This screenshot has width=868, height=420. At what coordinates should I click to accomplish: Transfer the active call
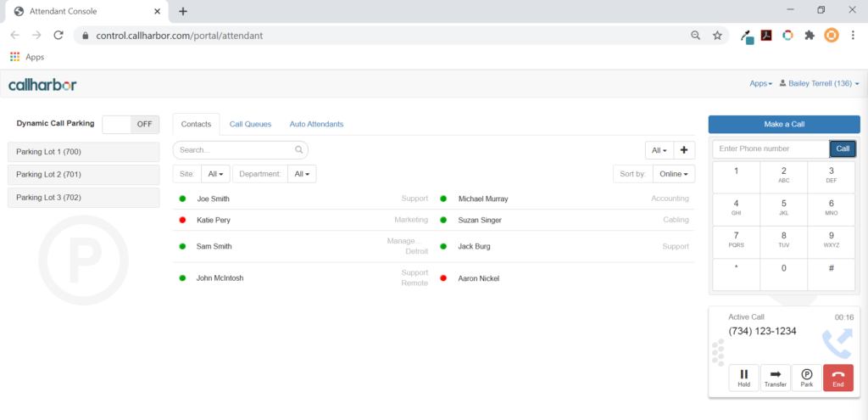coord(775,378)
